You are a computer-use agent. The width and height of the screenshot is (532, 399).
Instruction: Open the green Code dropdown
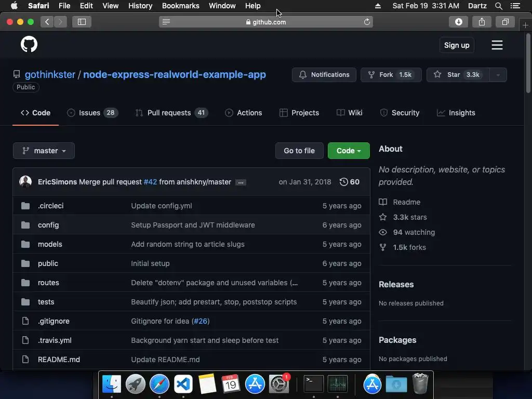tap(349, 151)
